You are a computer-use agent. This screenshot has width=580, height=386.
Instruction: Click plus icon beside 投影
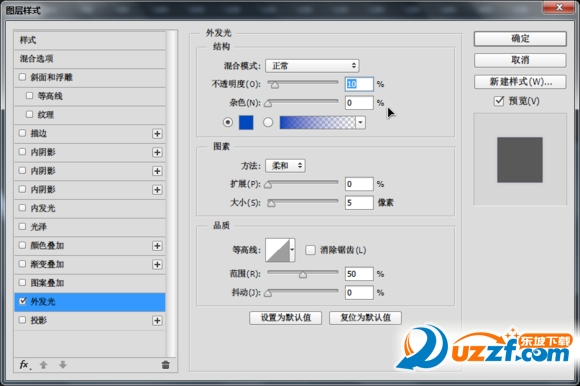click(x=157, y=321)
